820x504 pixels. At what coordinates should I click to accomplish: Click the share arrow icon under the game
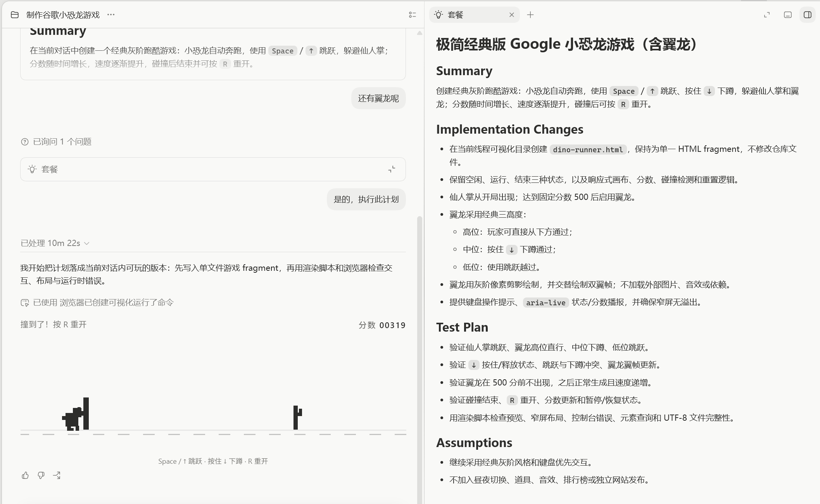57,475
